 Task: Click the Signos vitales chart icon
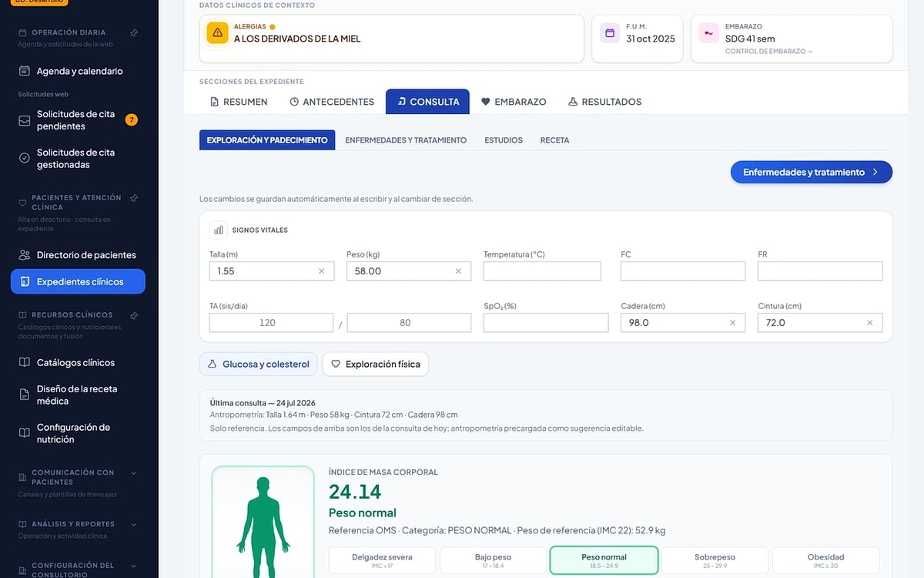(x=219, y=230)
